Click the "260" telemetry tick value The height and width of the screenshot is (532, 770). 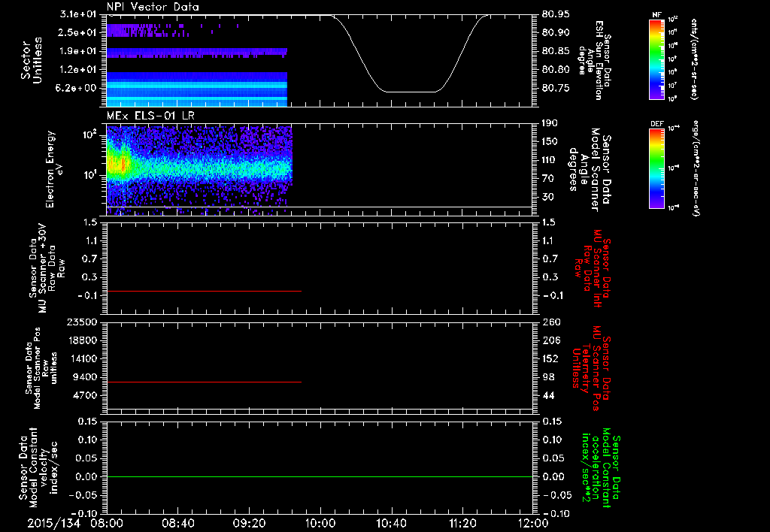[x=550, y=322]
